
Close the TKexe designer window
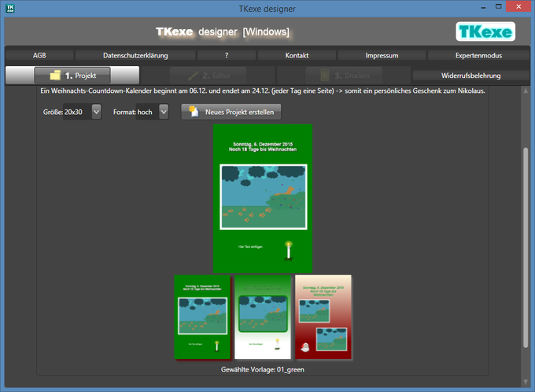point(518,7)
